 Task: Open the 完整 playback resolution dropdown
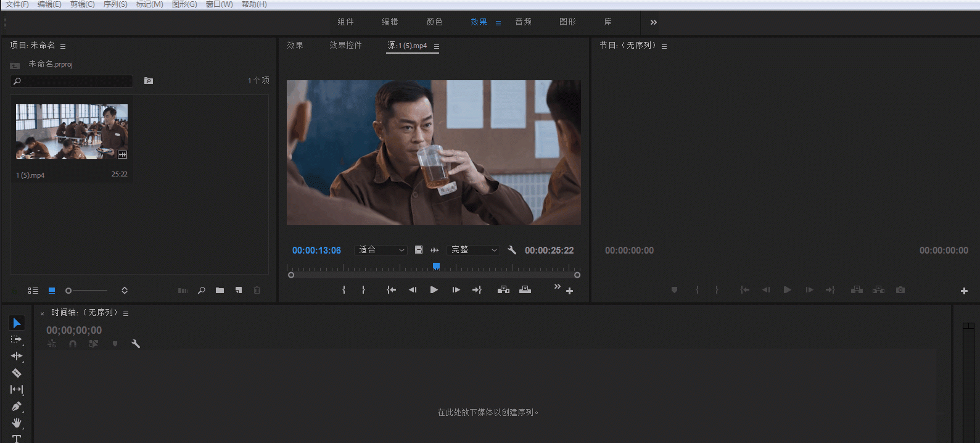pyautogui.click(x=474, y=250)
